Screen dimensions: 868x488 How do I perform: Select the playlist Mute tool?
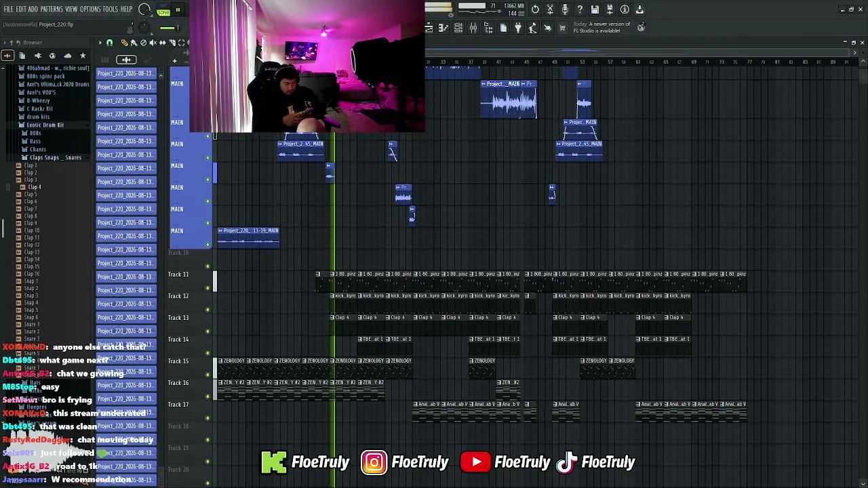[153, 43]
